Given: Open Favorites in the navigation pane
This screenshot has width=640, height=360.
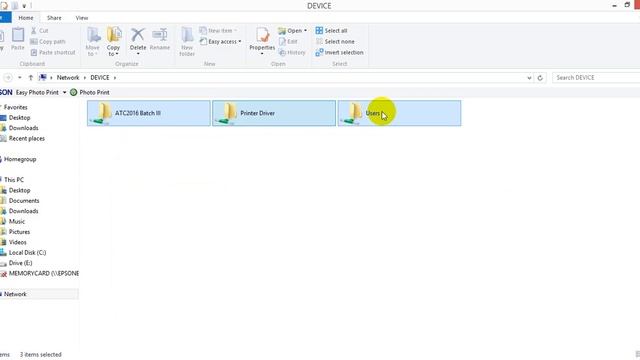Looking at the screenshot, I should coord(16,107).
